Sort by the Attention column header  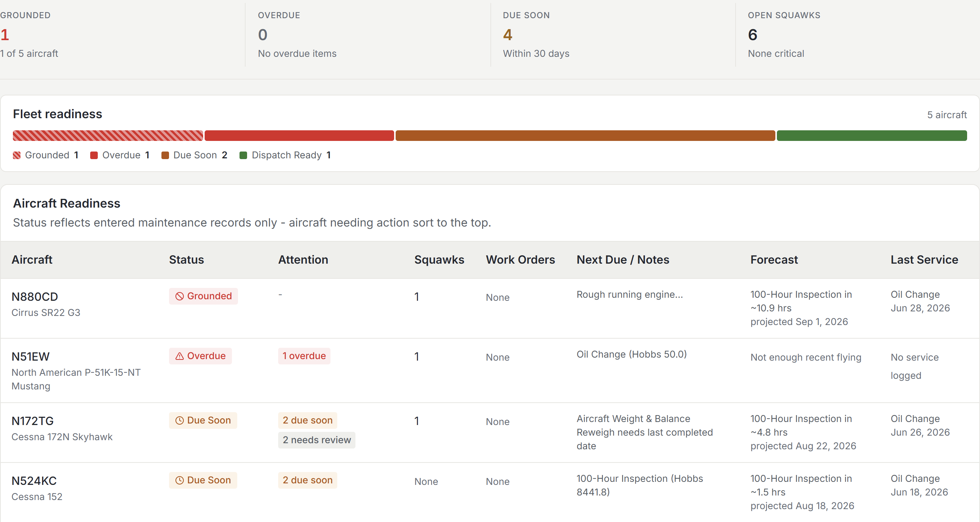pos(303,259)
